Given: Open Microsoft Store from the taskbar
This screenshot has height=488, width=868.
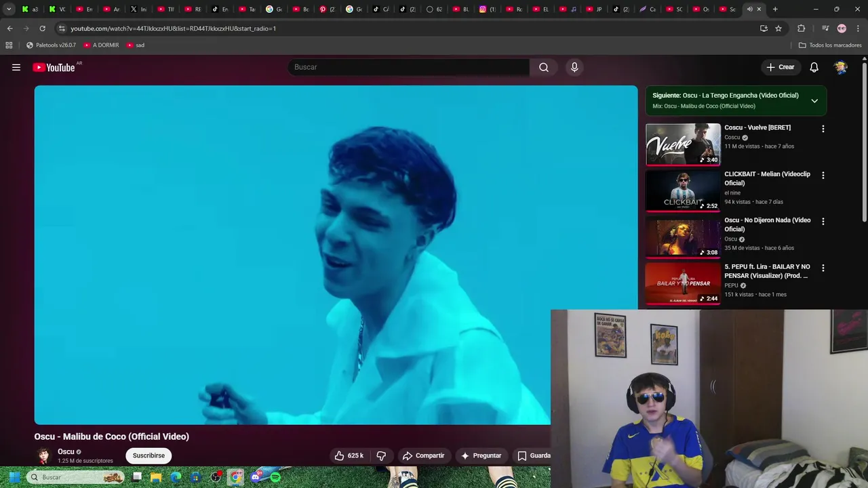Looking at the screenshot, I should [x=196, y=477].
